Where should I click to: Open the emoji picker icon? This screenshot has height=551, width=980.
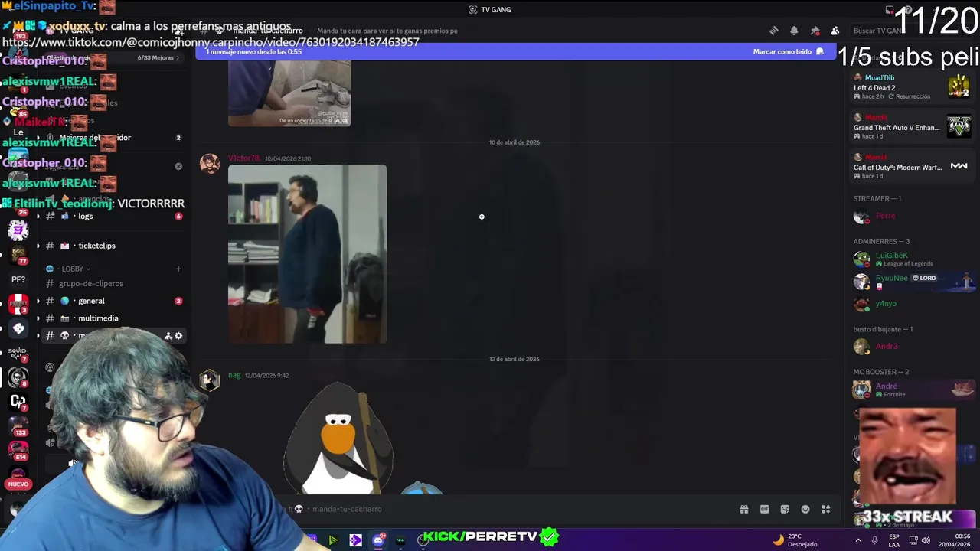(805, 509)
